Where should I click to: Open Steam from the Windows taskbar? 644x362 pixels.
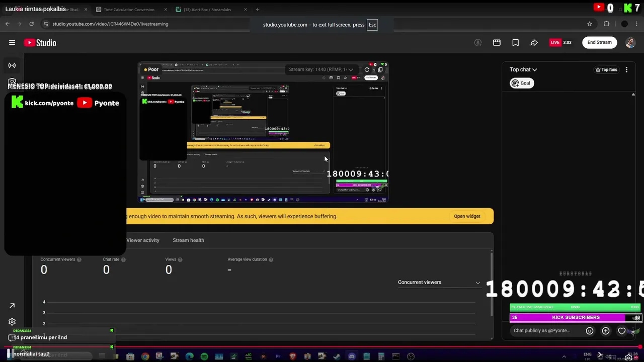pyautogui.click(x=337, y=356)
